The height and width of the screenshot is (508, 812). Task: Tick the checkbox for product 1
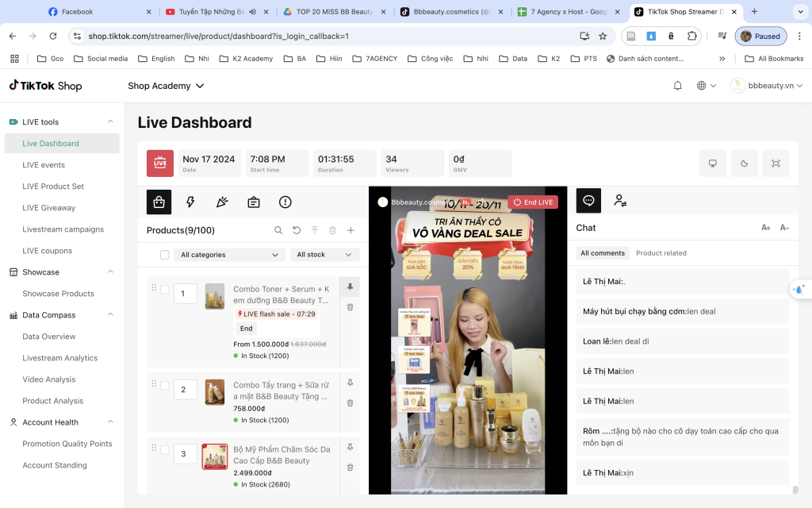click(x=164, y=290)
